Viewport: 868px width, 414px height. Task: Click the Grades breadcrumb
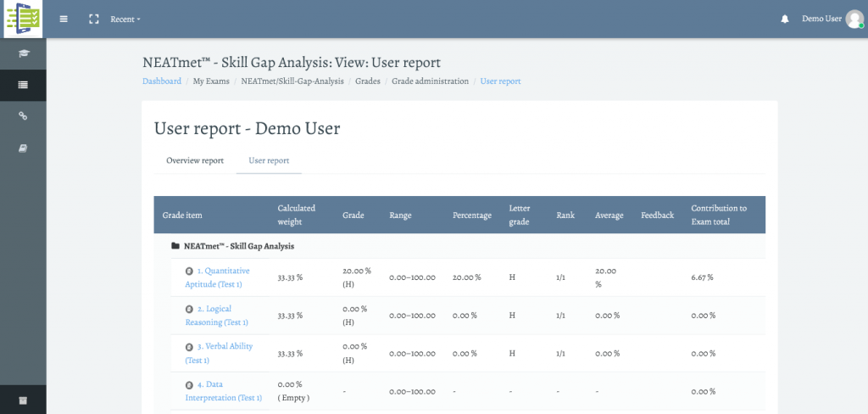coord(368,81)
